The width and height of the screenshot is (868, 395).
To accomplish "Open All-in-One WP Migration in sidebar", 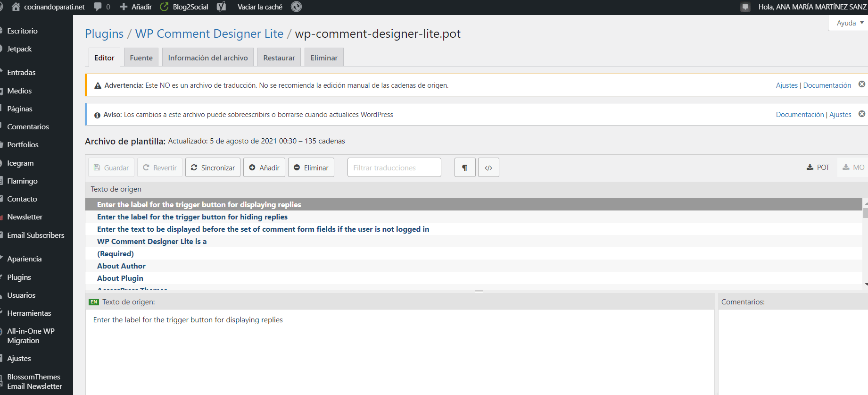I will (31, 336).
